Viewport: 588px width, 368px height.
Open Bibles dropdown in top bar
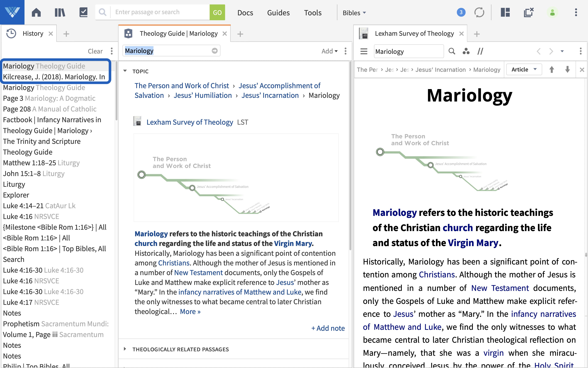point(354,13)
